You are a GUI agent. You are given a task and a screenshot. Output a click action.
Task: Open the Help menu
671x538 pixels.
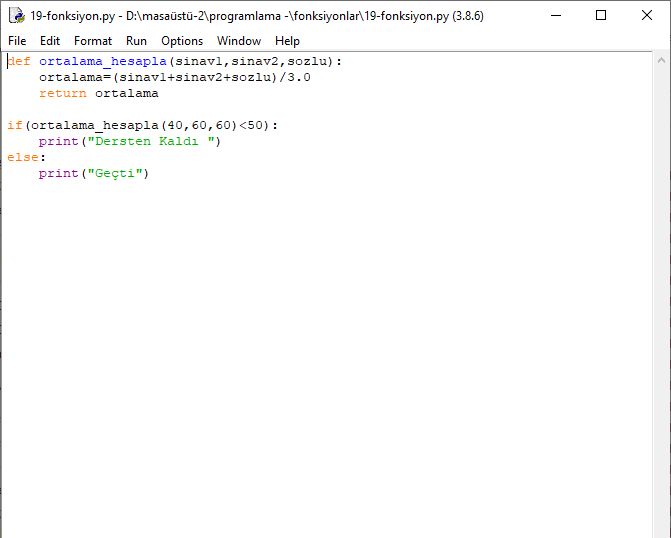[x=287, y=41]
